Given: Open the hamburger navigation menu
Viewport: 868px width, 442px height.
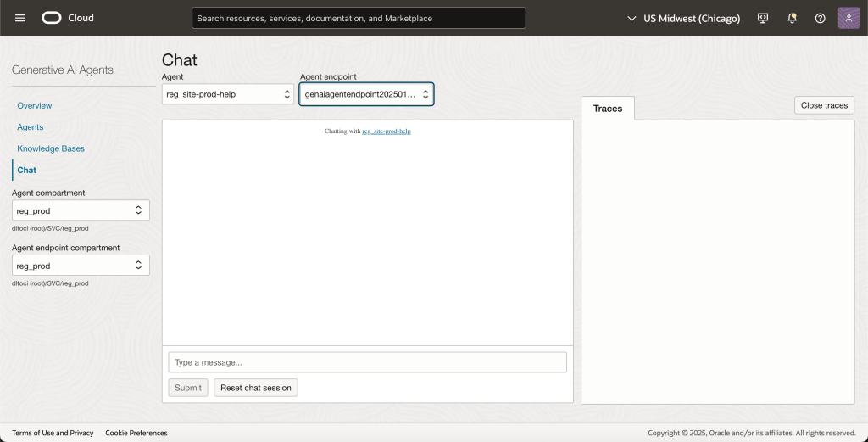Looking at the screenshot, I should click(x=20, y=18).
